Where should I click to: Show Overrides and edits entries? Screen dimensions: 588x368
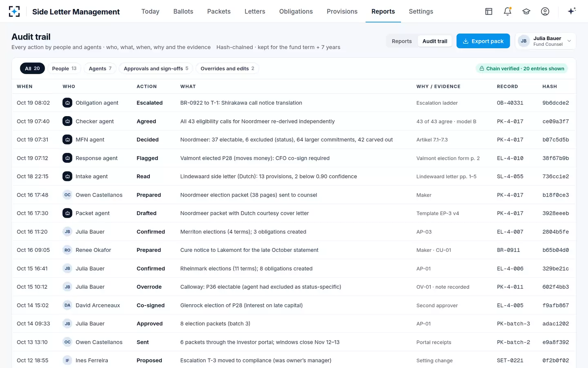pyautogui.click(x=227, y=68)
